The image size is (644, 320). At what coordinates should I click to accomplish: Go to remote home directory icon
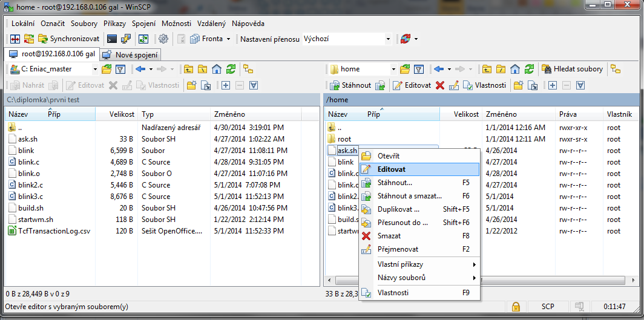pyautogui.click(x=516, y=69)
